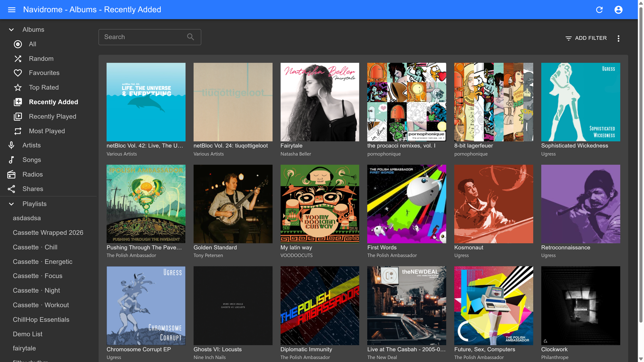Screen dimensions: 644x362
Task: Click the Tony Petersen artist name
Action: pos(208,256)
